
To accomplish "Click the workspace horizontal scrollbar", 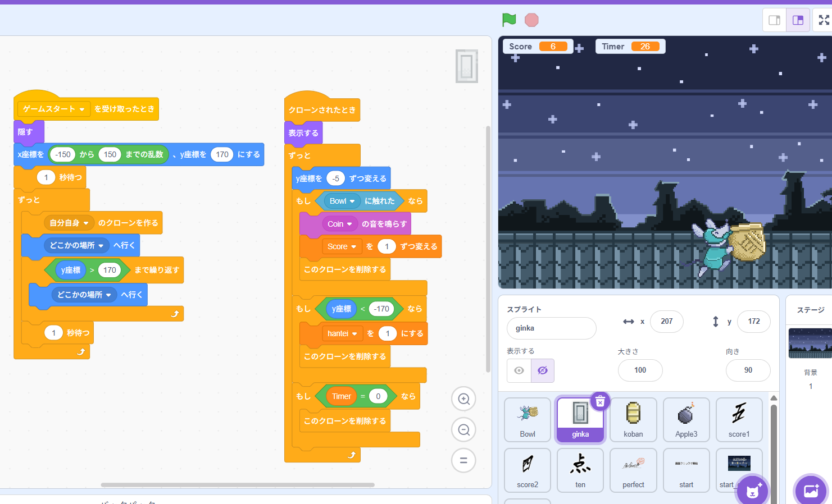I will (x=238, y=485).
